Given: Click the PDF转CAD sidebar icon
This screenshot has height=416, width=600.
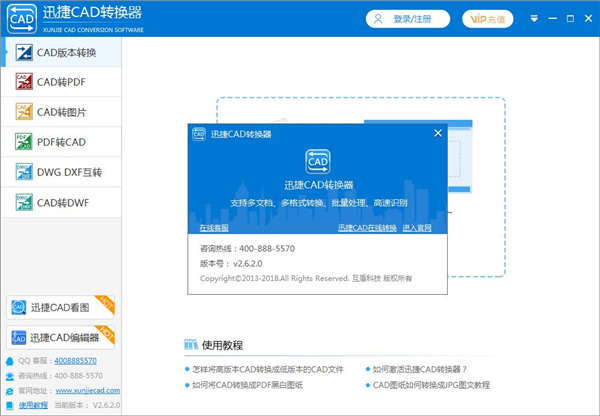Looking at the screenshot, I should [24, 142].
